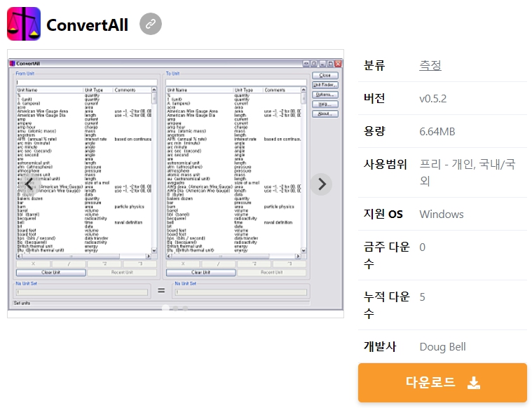Click the 사용범위 label

tap(385, 164)
